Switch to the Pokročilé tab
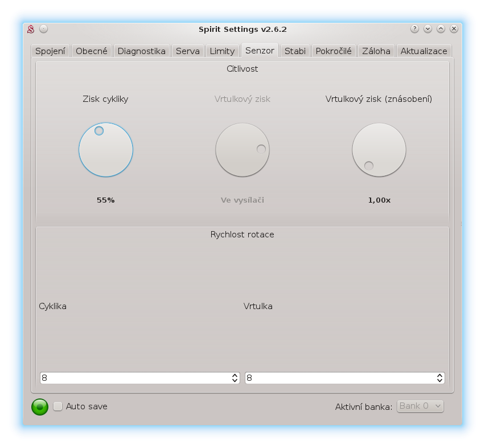Screen dimensions: 485x448 (334, 51)
